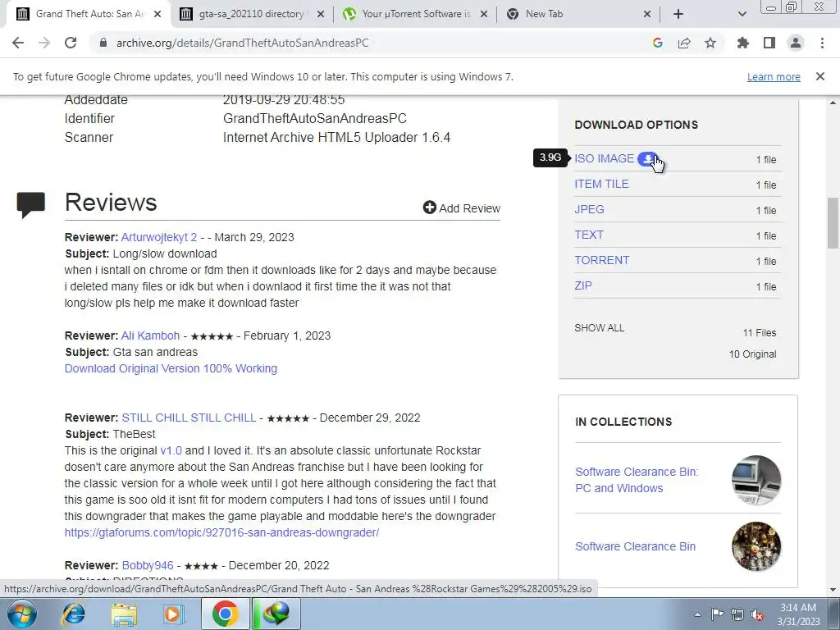Open Windows Explorer from the taskbar

125,614
